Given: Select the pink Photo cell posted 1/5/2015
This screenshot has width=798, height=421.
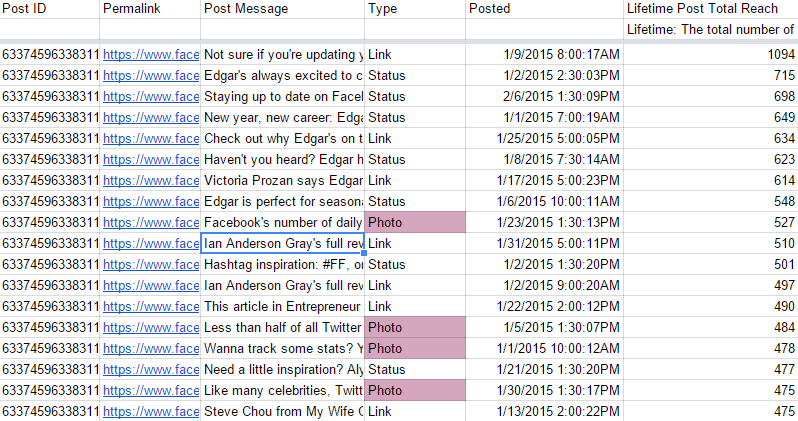Looking at the screenshot, I should tap(415, 327).
